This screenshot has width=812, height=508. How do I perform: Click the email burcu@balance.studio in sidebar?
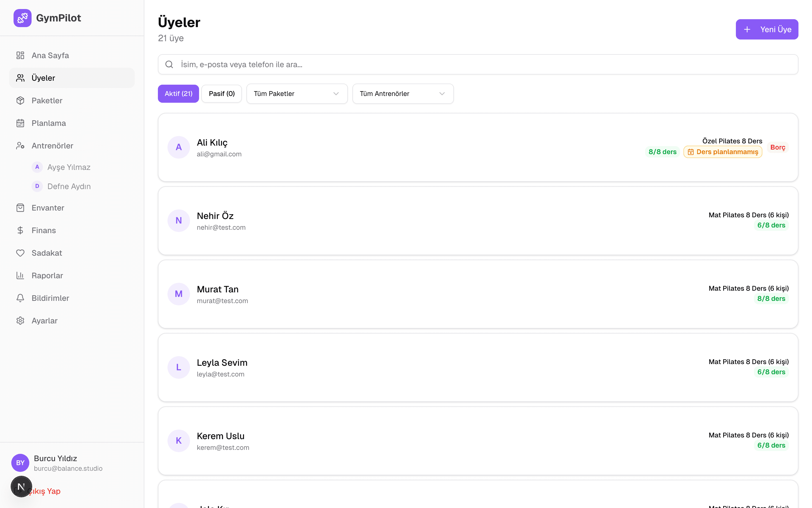[x=68, y=468]
